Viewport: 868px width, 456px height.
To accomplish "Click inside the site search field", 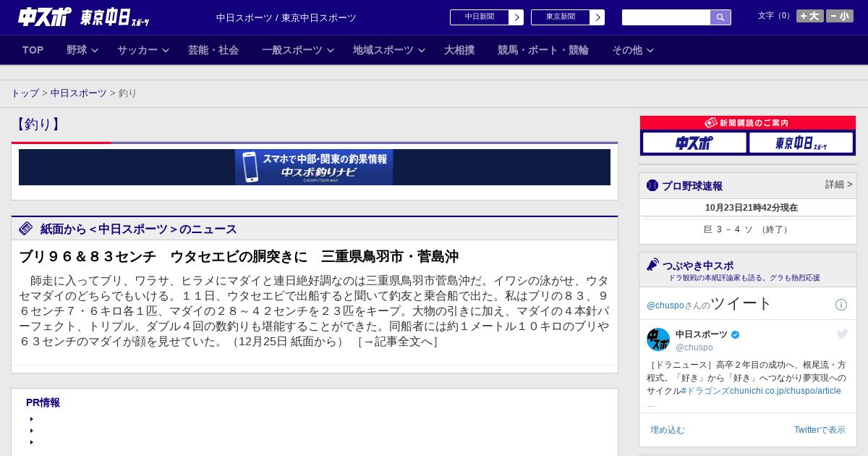I will click(x=666, y=17).
